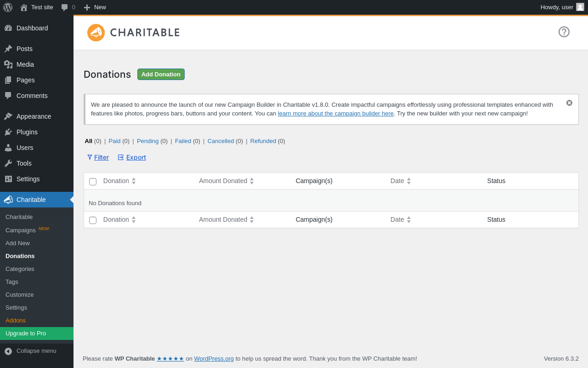Click the Tools wrench icon
The height and width of the screenshot is (368, 588).
click(x=8, y=163)
